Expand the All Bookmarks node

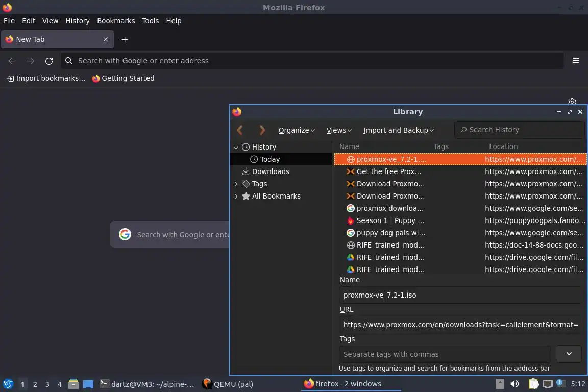(x=236, y=197)
